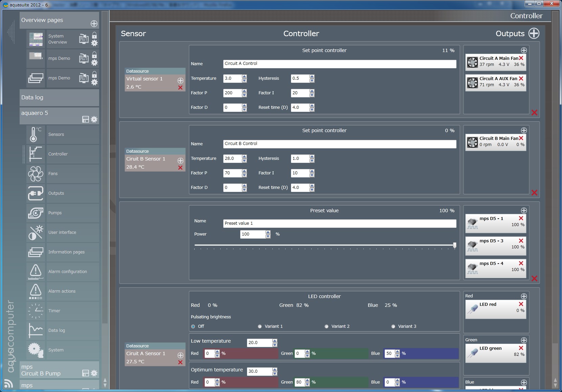Increase Circuit A Factor P stepper
The height and width of the screenshot is (392, 562).
[x=244, y=91]
